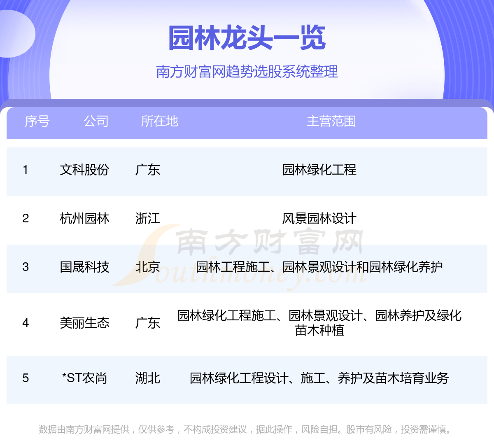Click the 序号 column header

pyautogui.click(x=37, y=121)
